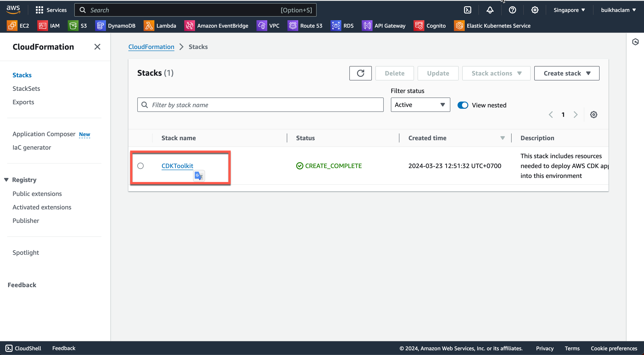The width and height of the screenshot is (644, 355).
Task: Open the Singapore region dropdown
Action: tap(569, 10)
